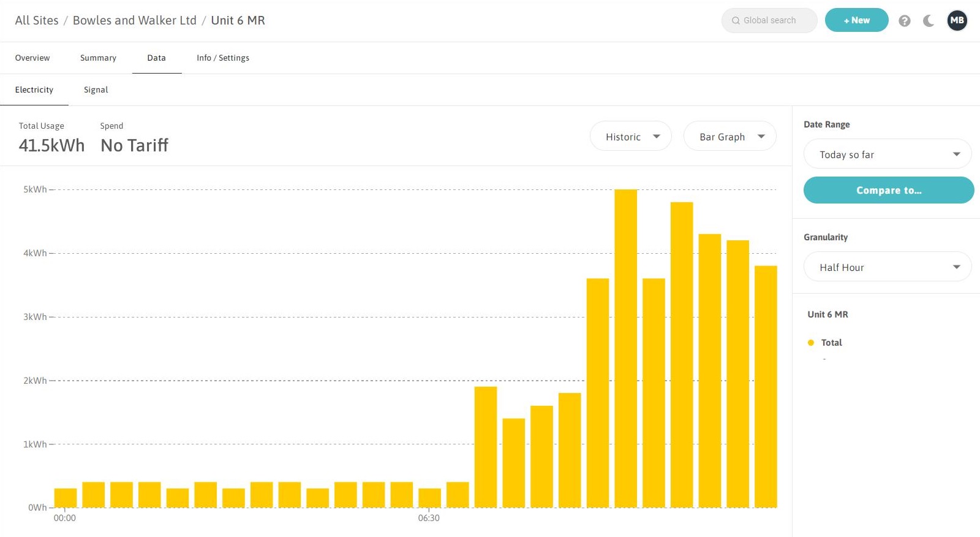Screen dimensions: 980x537
Task: Click the No Tariff spend value
Action: [135, 145]
